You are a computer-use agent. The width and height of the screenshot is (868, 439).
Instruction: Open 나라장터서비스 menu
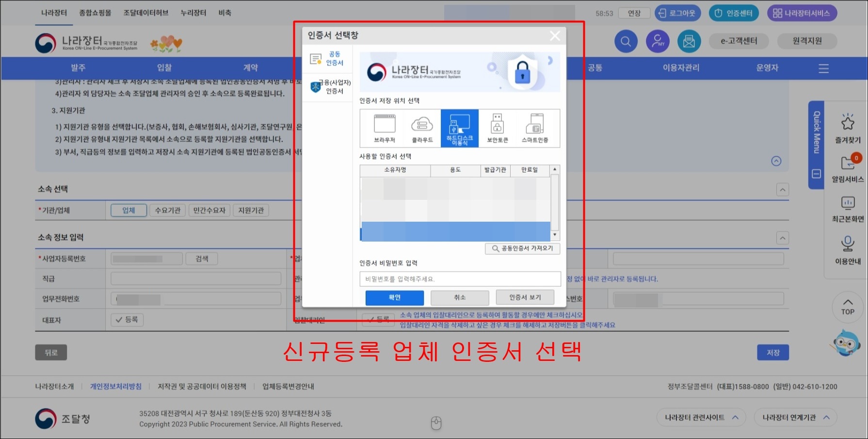802,13
